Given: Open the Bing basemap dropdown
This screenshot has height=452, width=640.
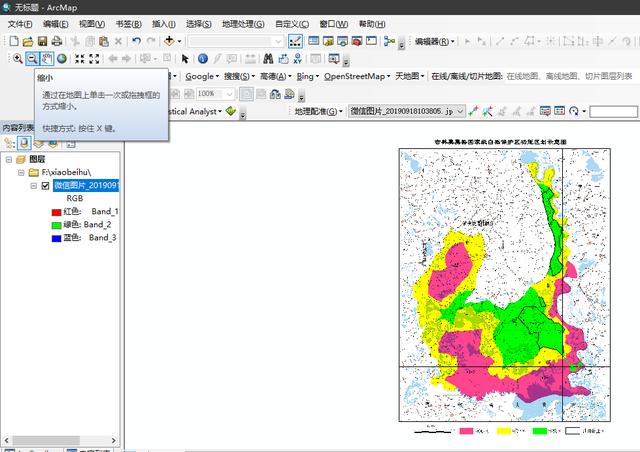Looking at the screenshot, I should point(308,76).
